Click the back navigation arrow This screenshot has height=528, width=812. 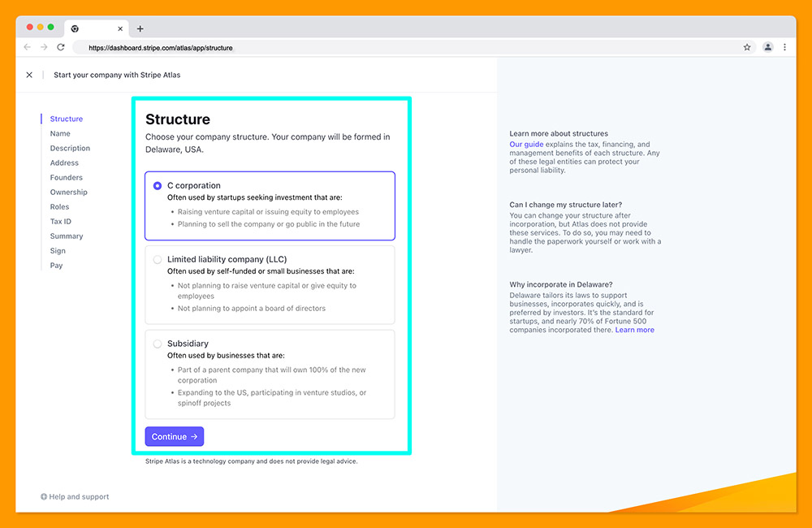(27, 47)
